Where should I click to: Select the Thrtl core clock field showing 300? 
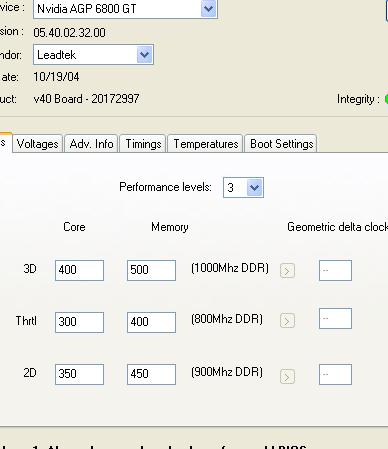79,322
